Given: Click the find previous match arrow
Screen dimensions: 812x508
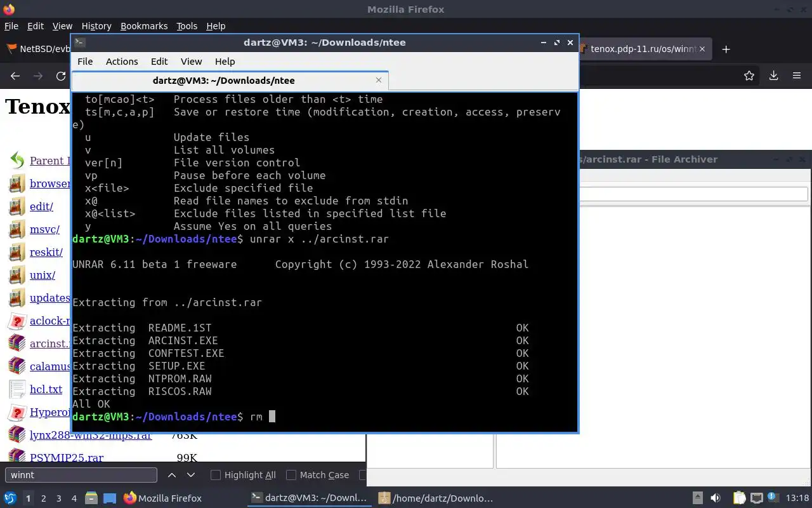Looking at the screenshot, I should pos(172,475).
